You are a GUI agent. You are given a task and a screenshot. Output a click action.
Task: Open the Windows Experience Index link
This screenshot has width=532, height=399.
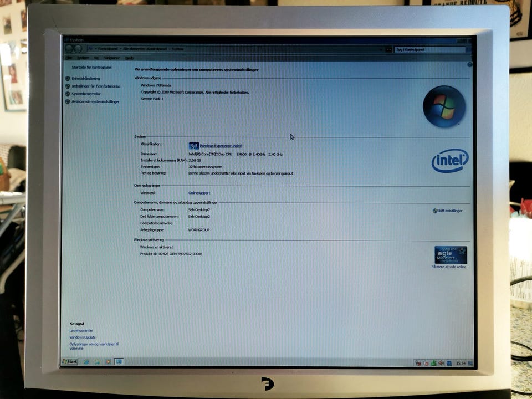(x=221, y=146)
